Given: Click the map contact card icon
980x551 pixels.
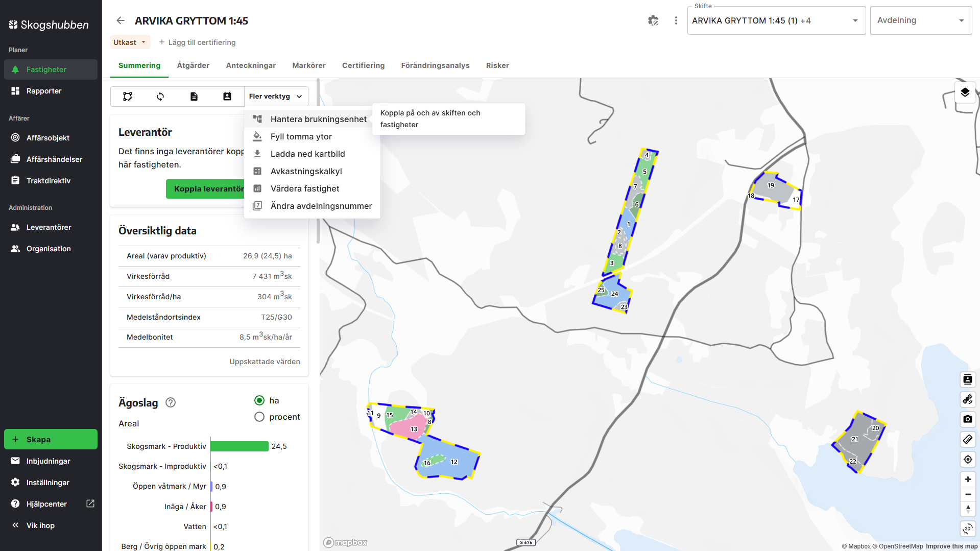Looking at the screenshot, I should (x=968, y=379).
